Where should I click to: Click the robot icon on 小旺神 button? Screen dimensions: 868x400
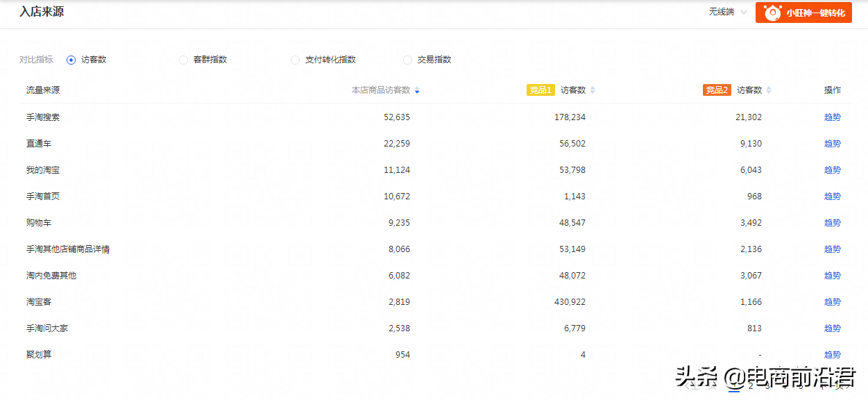coord(772,12)
